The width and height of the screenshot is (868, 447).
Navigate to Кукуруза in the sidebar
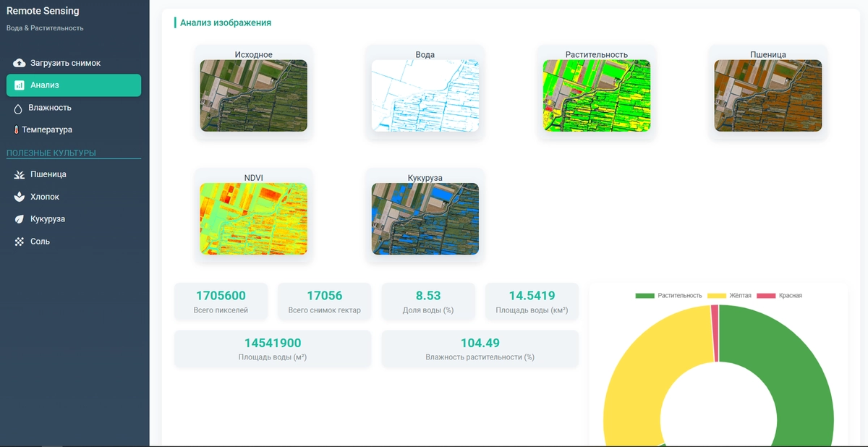pyautogui.click(x=74, y=219)
